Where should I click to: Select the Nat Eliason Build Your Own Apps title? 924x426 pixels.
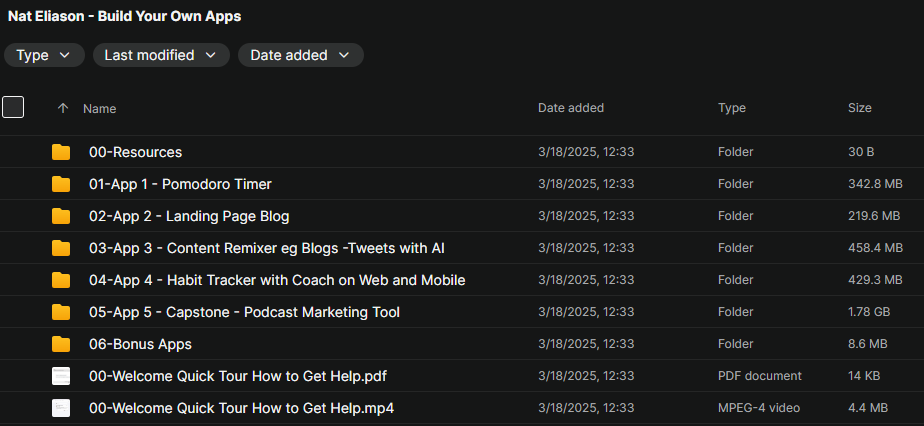point(124,16)
